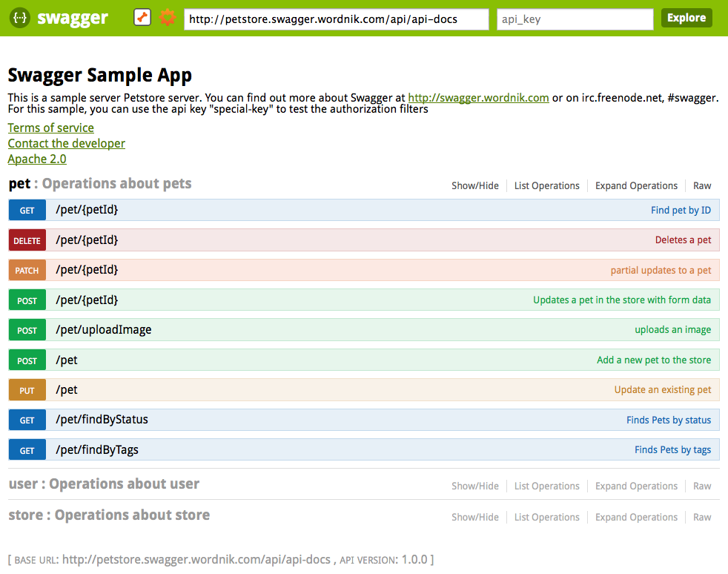Image resolution: width=728 pixels, height=574 pixels.
Task: Click Expand Operations for the pet section
Action: click(635, 185)
